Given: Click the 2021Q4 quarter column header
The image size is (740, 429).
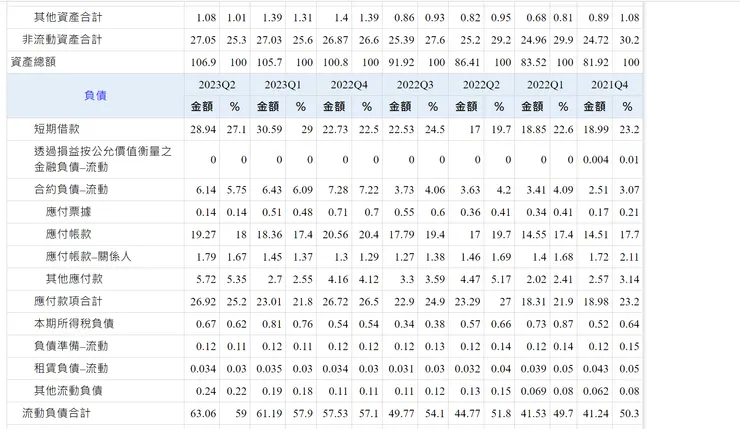Looking at the screenshot, I should point(610,85).
